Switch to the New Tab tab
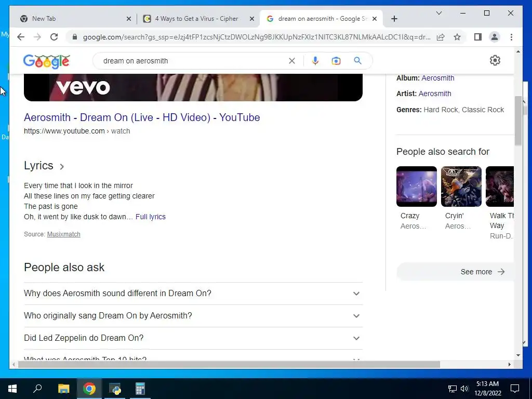 [75, 19]
